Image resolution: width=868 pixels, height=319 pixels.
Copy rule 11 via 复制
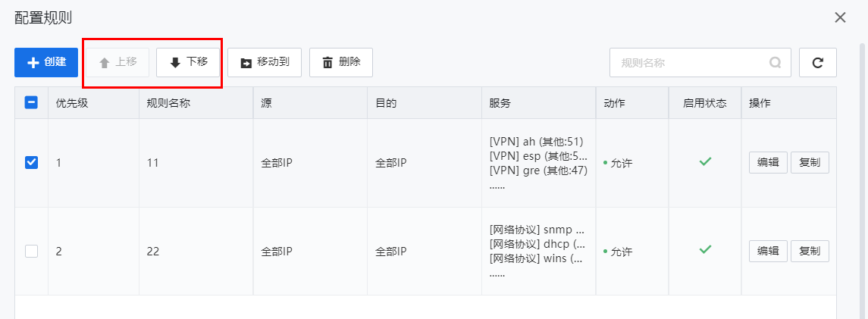coord(810,163)
